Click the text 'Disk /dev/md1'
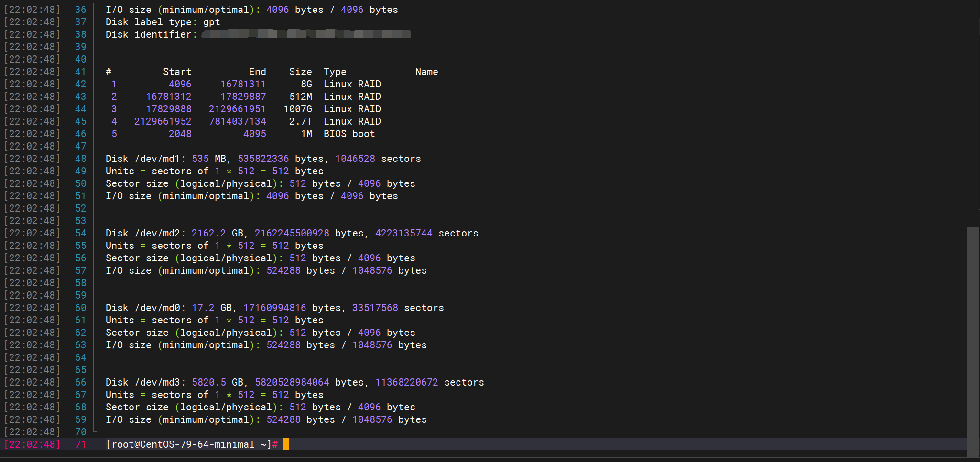 (142, 159)
